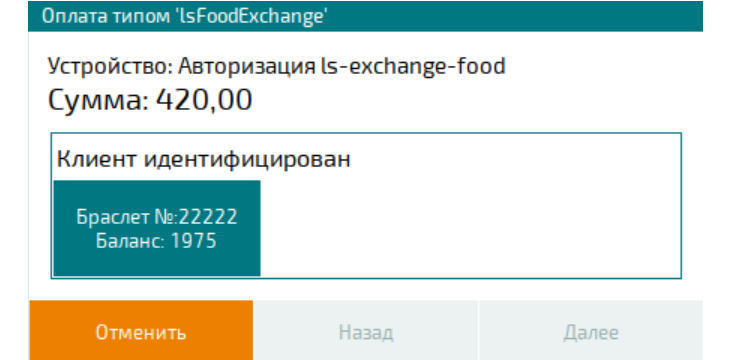Click the ls-exchange-food device name
Screen dimensions: 739x360
[413, 66]
